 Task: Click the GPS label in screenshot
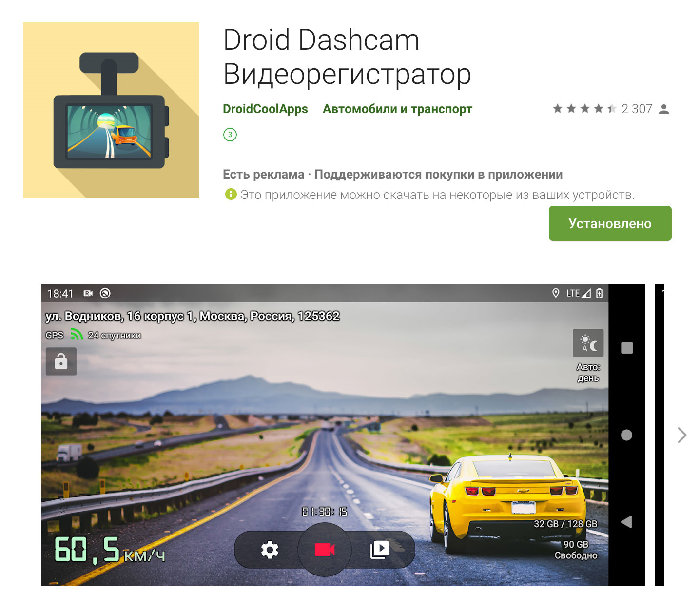point(55,335)
